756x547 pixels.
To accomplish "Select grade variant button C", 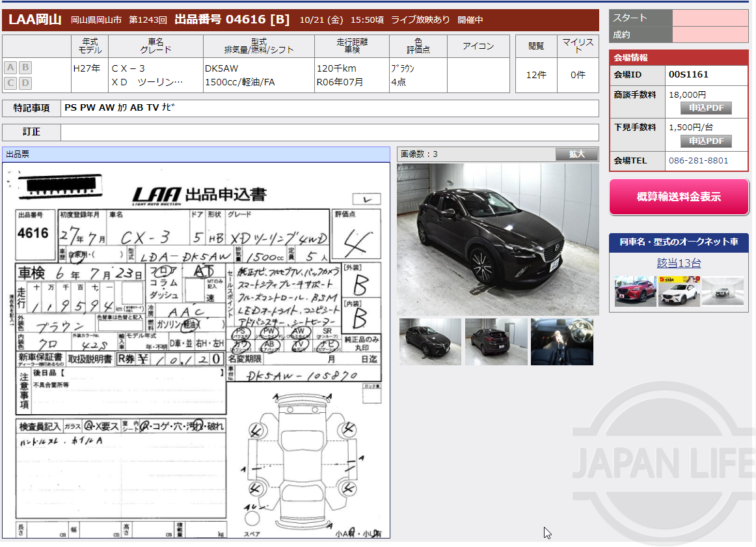I will click(x=10, y=83).
